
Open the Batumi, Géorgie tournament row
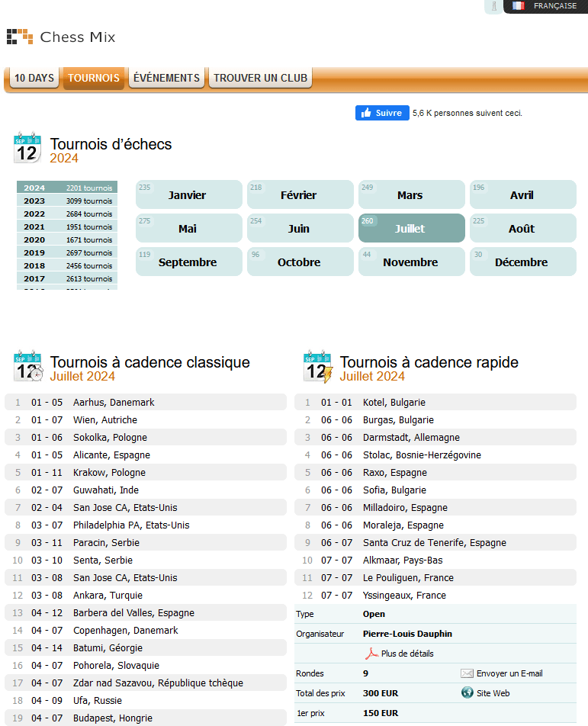click(x=146, y=647)
